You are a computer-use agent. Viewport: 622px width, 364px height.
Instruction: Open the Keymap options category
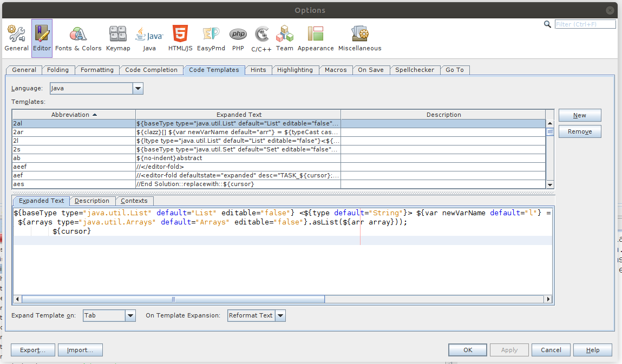tap(118, 38)
